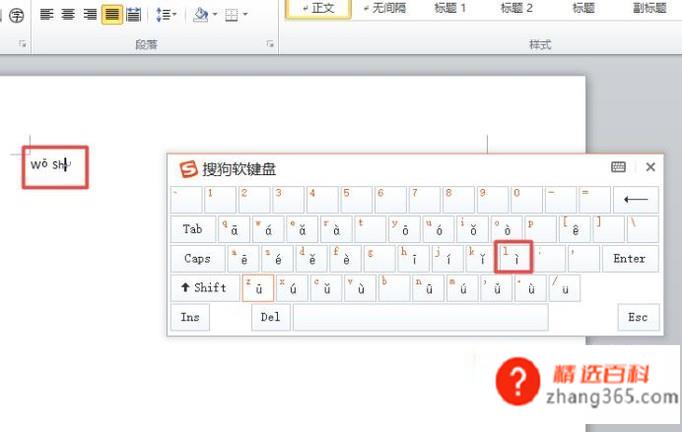Insert ǒ using the i key
Image resolution: width=682 pixels, height=432 pixels.
coord(473,229)
